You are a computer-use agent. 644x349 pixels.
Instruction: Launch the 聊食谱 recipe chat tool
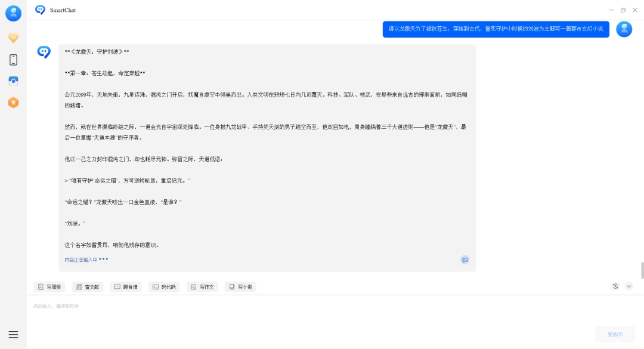tap(126, 286)
